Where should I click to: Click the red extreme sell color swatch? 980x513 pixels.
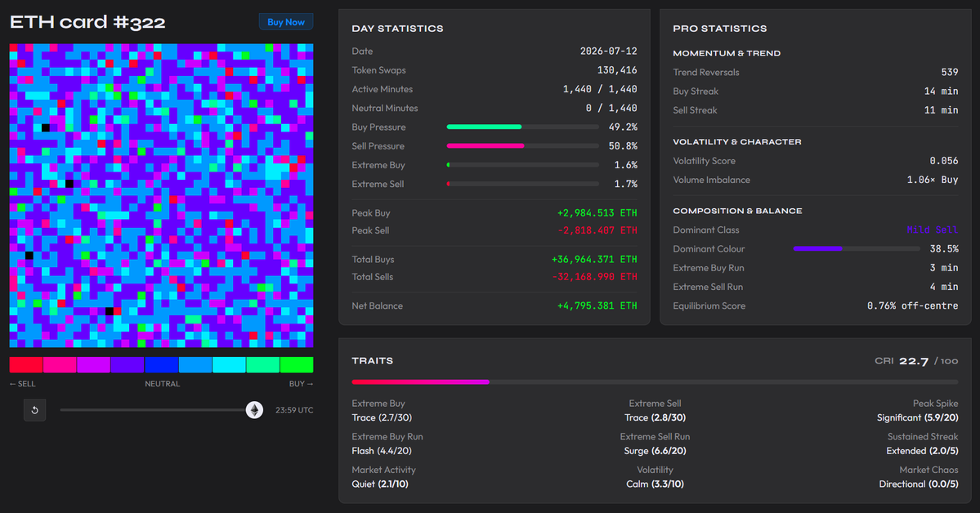tap(26, 365)
